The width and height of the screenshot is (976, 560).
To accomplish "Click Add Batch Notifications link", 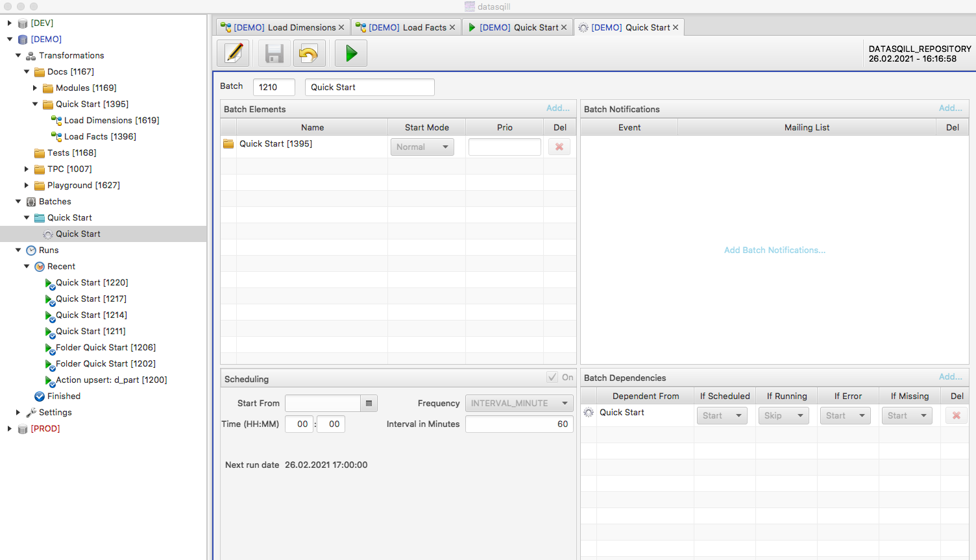I will 774,250.
